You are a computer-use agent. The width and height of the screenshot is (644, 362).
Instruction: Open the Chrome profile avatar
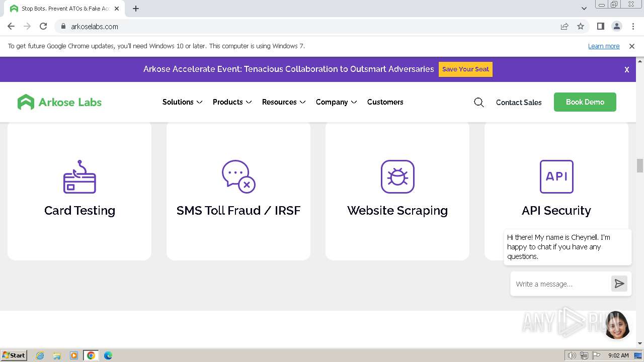click(616, 27)
